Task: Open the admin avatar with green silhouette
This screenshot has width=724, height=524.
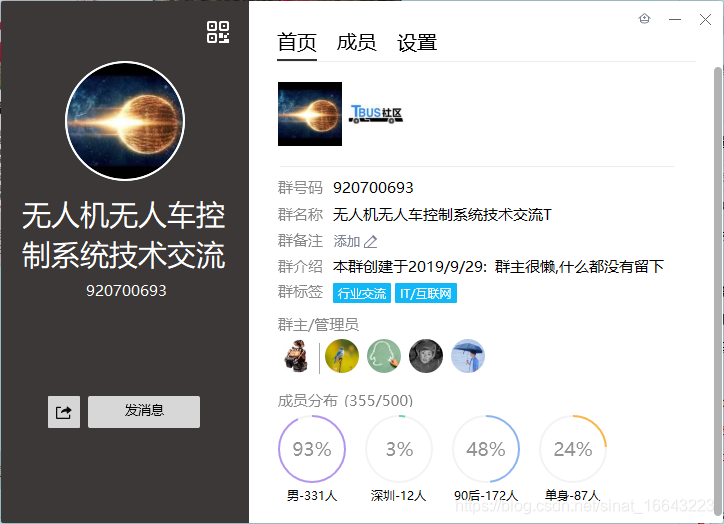Action: (384, 356)
